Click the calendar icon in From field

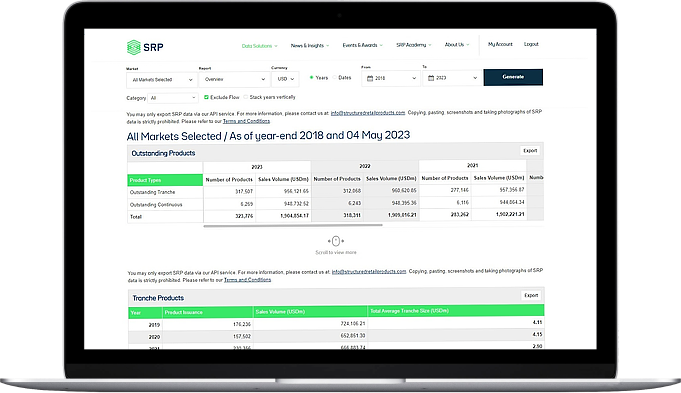coord(370,79)
